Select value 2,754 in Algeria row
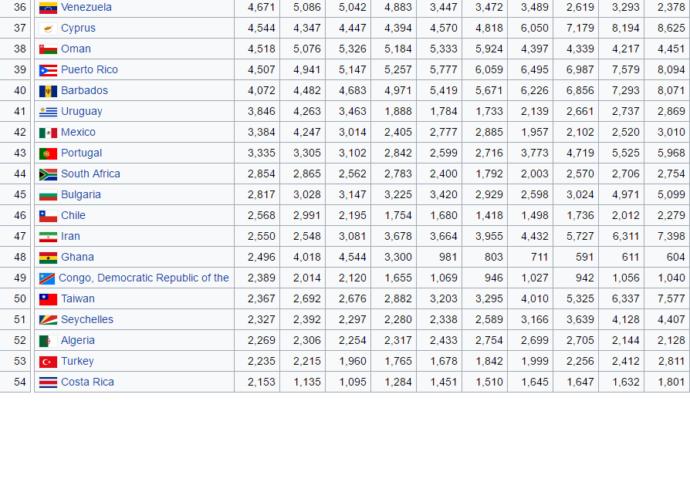The width and height of the screenshot is (690, 492). tap(489, 341)
